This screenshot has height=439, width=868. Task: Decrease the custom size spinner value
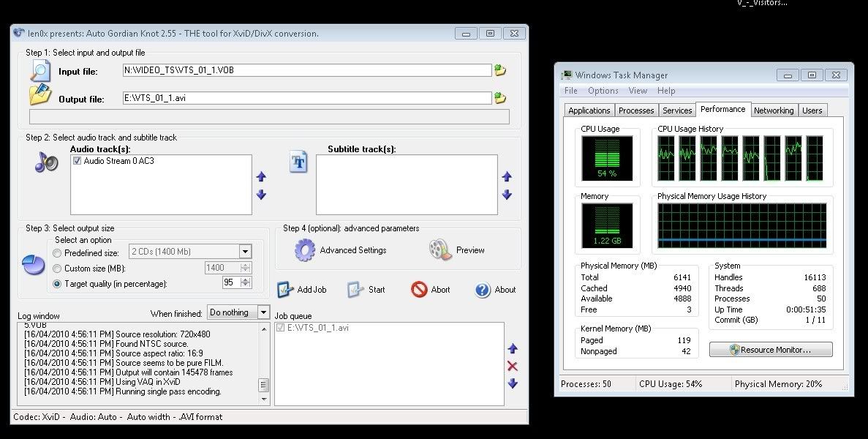tap(246, 271)
